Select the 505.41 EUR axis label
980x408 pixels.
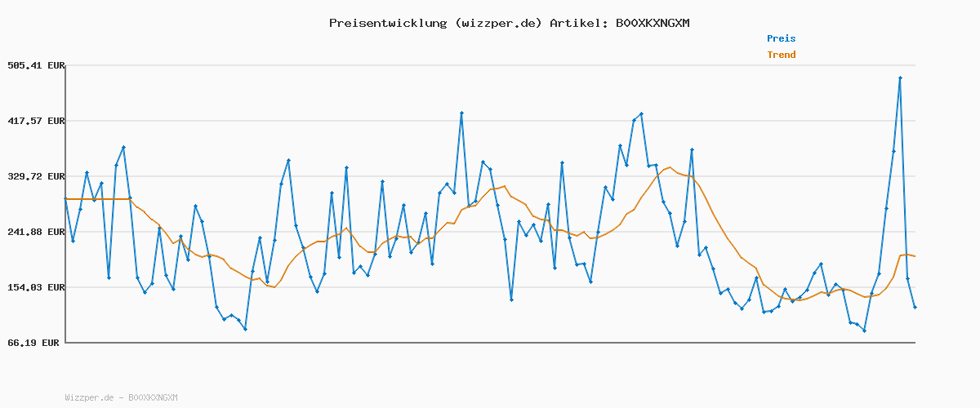[35, 65]
